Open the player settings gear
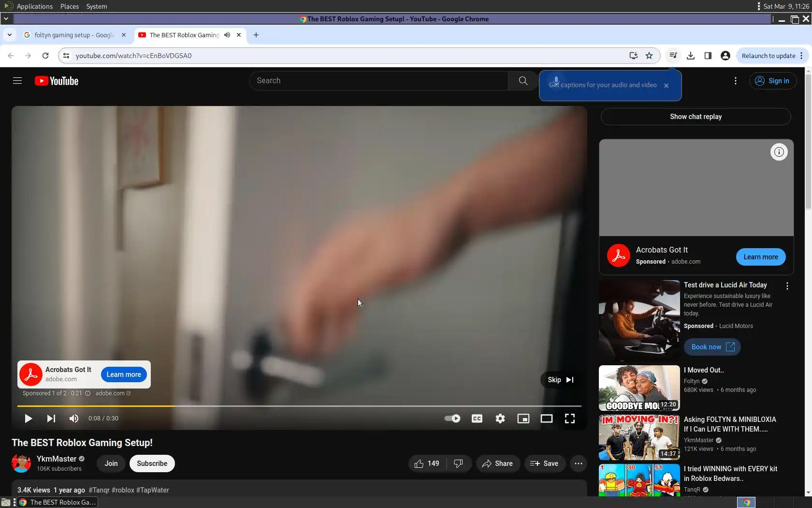 [x=500, y=418]
